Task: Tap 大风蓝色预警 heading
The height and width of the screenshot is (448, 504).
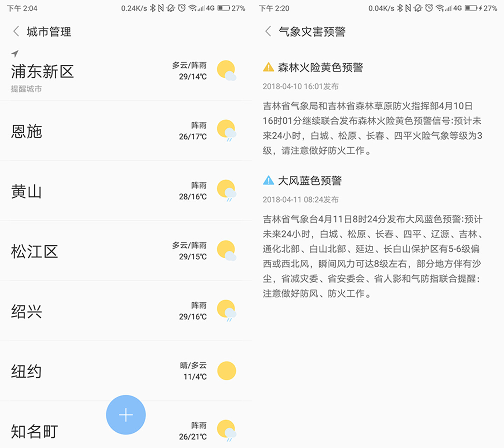Action: (310, 181)
